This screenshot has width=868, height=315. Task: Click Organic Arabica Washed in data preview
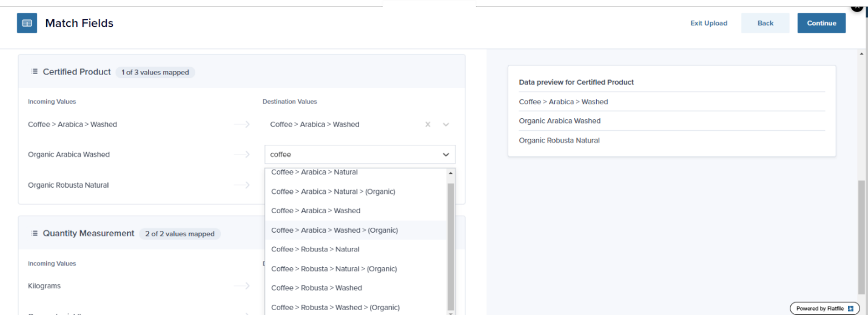pos(560,121)
